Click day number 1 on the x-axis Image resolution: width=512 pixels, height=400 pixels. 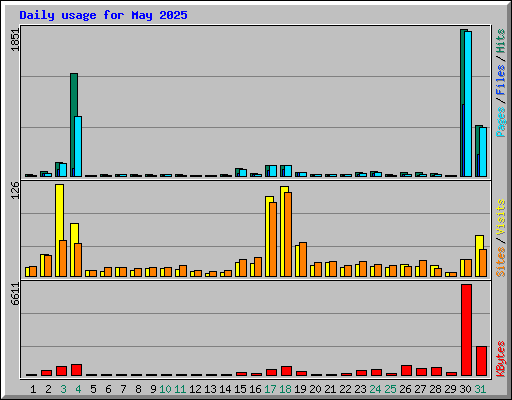pyautogui.click(x=33, y=389)
